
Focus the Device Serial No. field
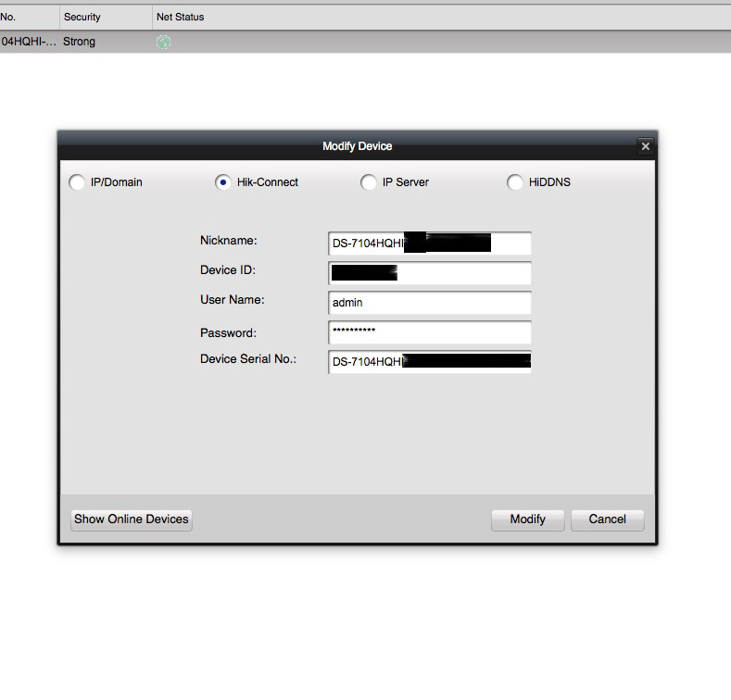[x=429, y=361]
